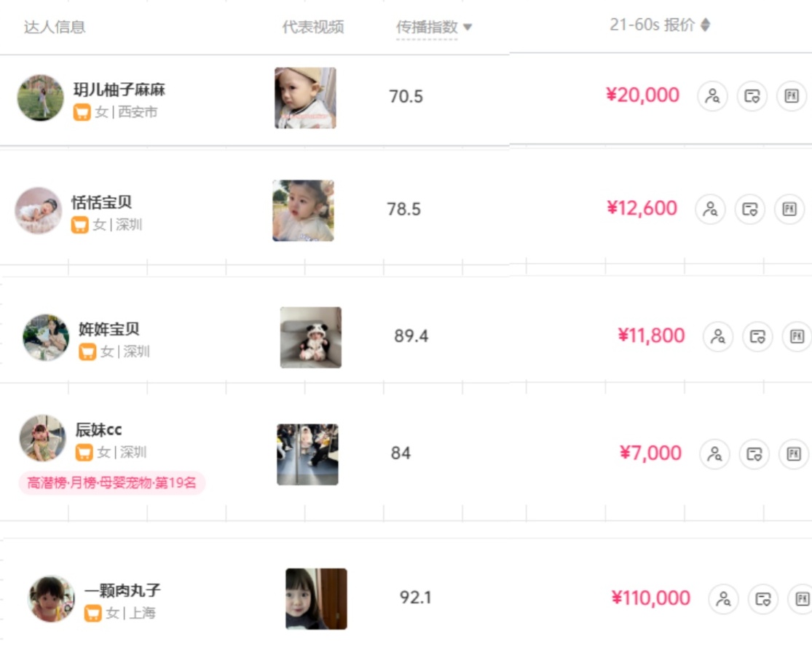Open creator name link 一颗肉丸子

(x=122, y=591)
